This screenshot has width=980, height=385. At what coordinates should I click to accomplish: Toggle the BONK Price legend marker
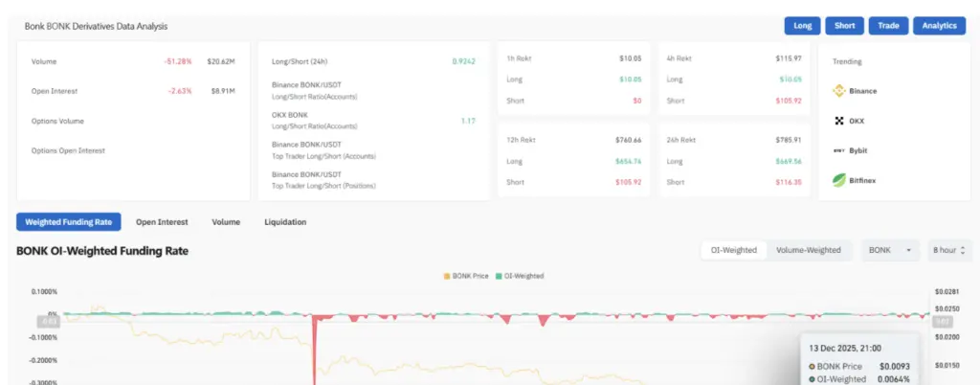pos(447,276)
